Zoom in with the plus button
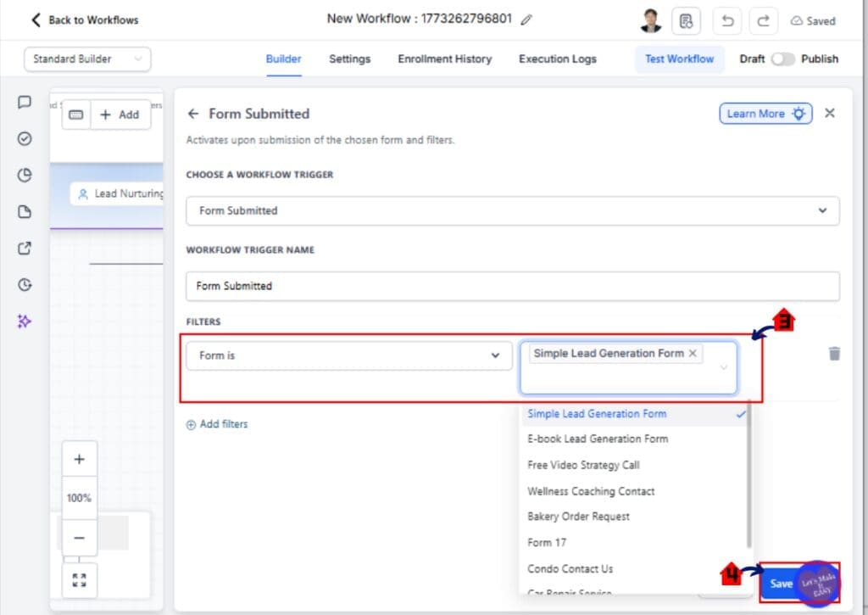The image size is (868, 615). coord(79,459)
